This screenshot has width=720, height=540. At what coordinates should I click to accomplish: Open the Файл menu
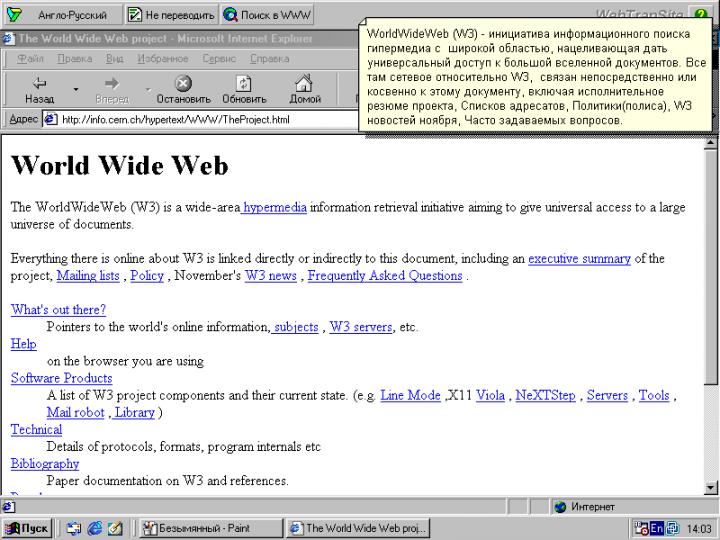pyautogui.click(x=30, y=59)
